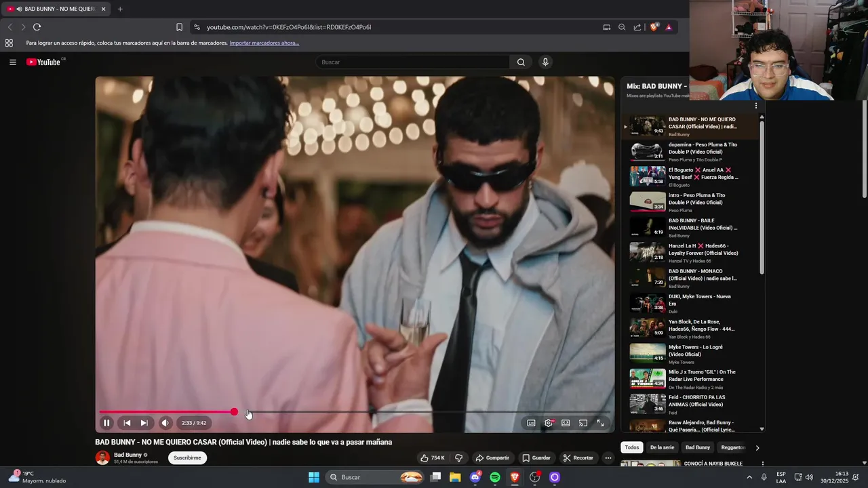Open the bookmarks bar apps grid icon
The image size is (868, 488).
pyautogui.click(x=9, y=43)
